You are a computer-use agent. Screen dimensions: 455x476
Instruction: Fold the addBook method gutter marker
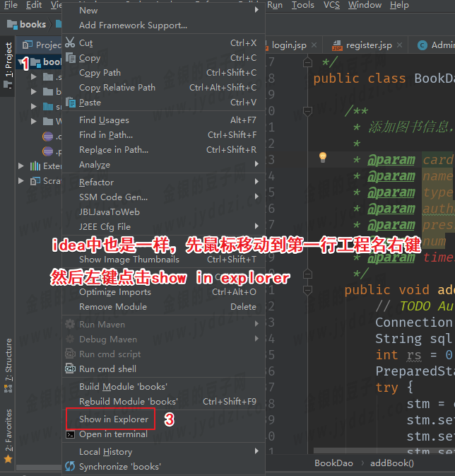[307, 291]
